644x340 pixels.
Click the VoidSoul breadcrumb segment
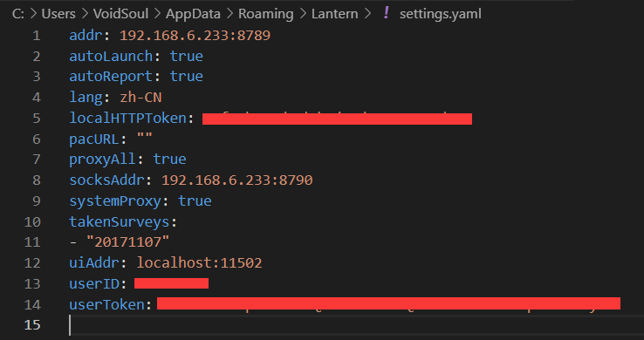(120, 14)
